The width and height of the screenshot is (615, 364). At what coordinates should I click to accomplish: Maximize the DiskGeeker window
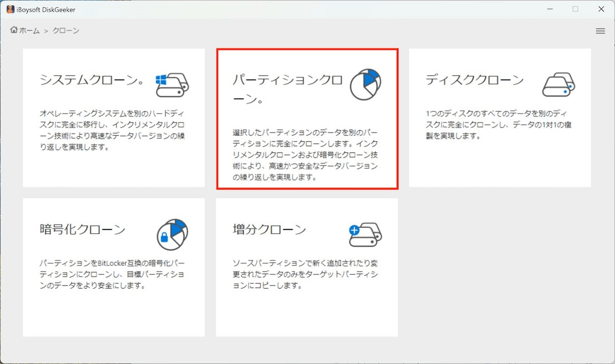pos(575,9)
